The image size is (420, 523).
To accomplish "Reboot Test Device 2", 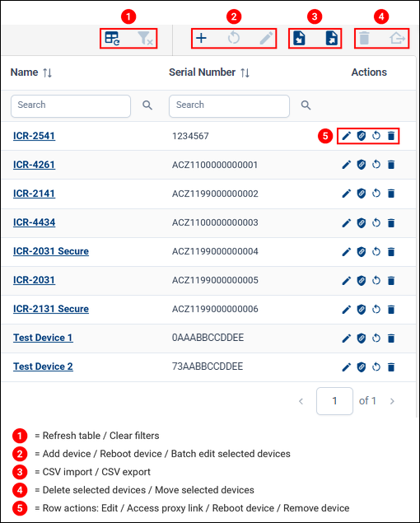I will [376, 367].
